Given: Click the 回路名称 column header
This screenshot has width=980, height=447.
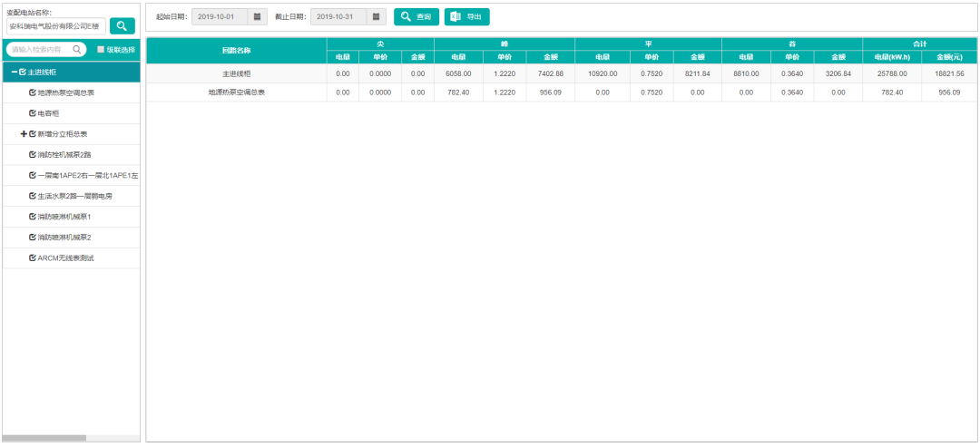Looking at the screenshot, I should [x=236, y=50].
